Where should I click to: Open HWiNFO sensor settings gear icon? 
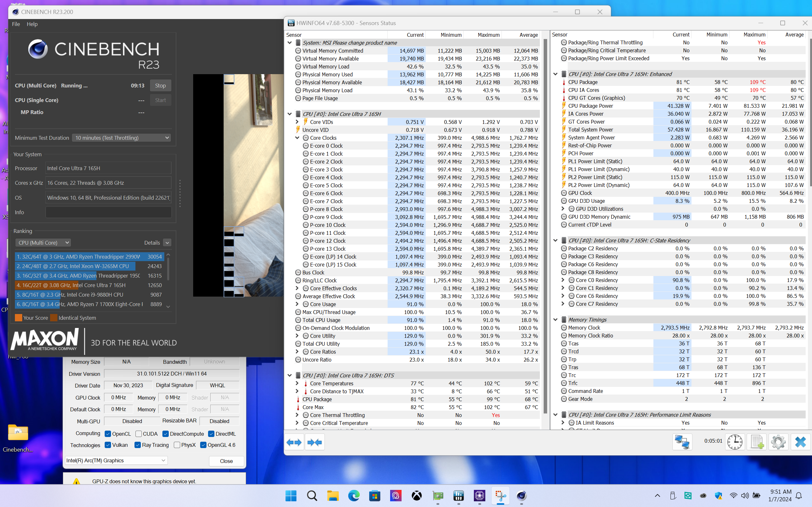778,442
